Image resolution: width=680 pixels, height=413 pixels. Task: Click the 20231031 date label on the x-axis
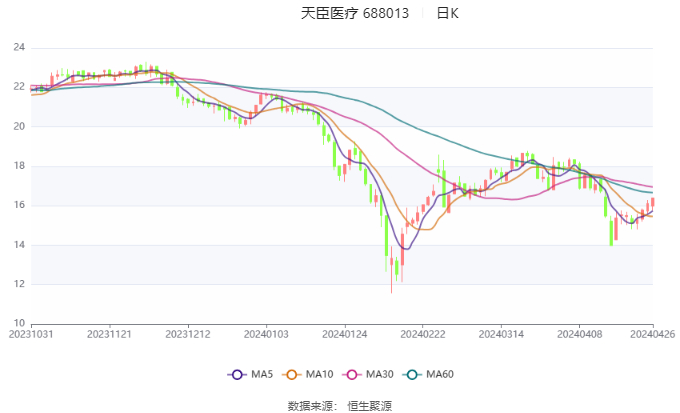(x=31, y=334)
